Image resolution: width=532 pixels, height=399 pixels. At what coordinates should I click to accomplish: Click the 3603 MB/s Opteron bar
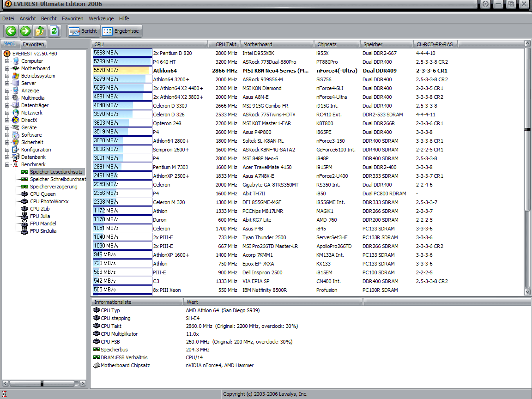coord(122,123)
